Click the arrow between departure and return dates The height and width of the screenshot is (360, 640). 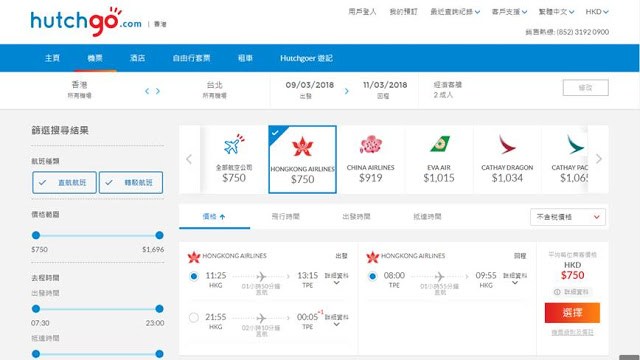coord(347,91)
